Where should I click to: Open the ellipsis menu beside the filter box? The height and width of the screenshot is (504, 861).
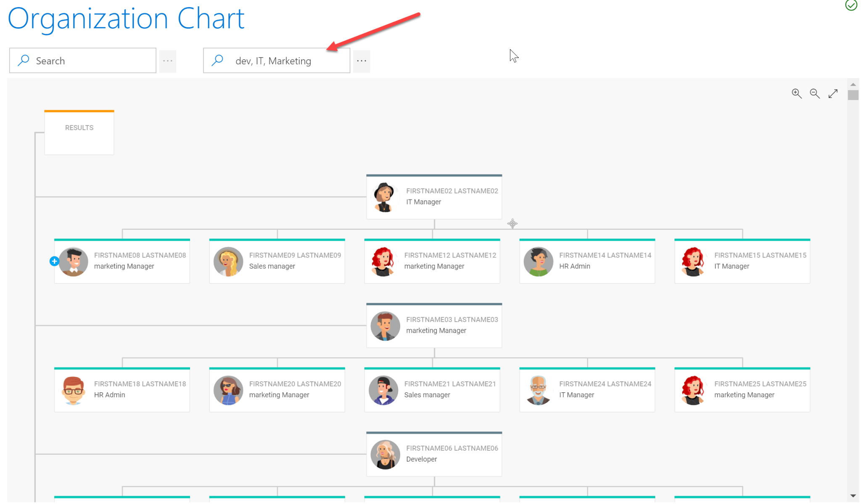click(x=361, y=60)
